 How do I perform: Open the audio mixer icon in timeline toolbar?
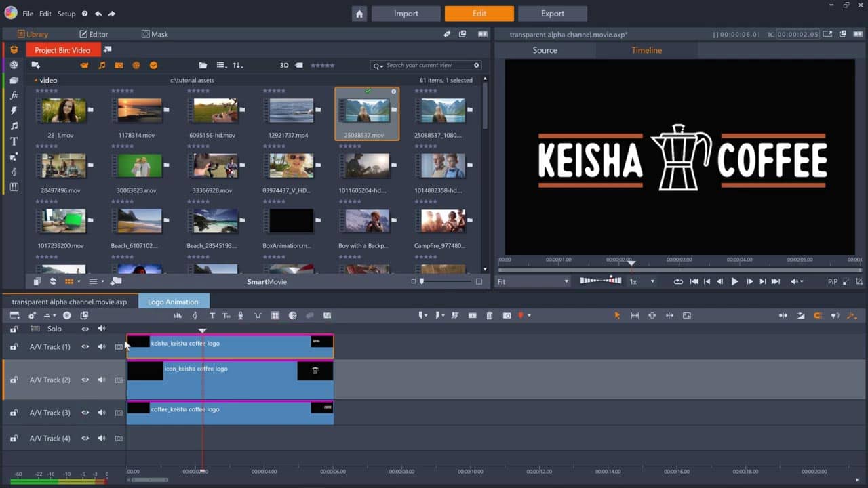(178, 316)
